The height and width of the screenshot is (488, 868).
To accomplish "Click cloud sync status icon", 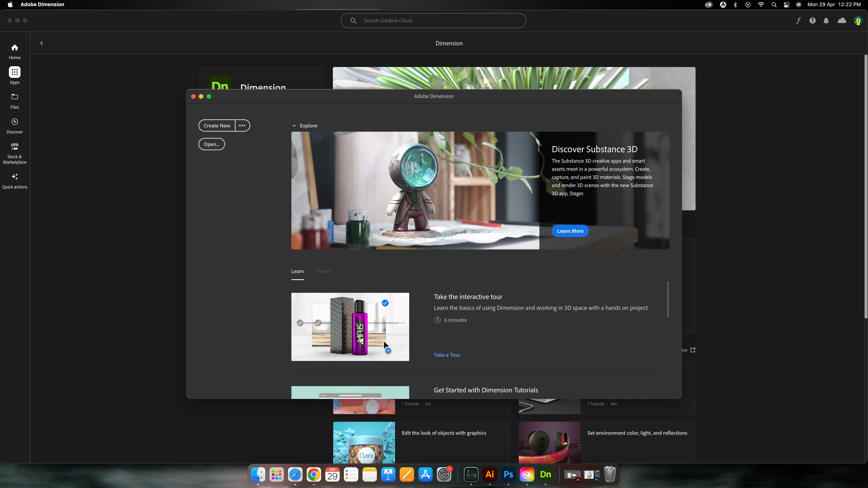I will (x=842, y=21).
